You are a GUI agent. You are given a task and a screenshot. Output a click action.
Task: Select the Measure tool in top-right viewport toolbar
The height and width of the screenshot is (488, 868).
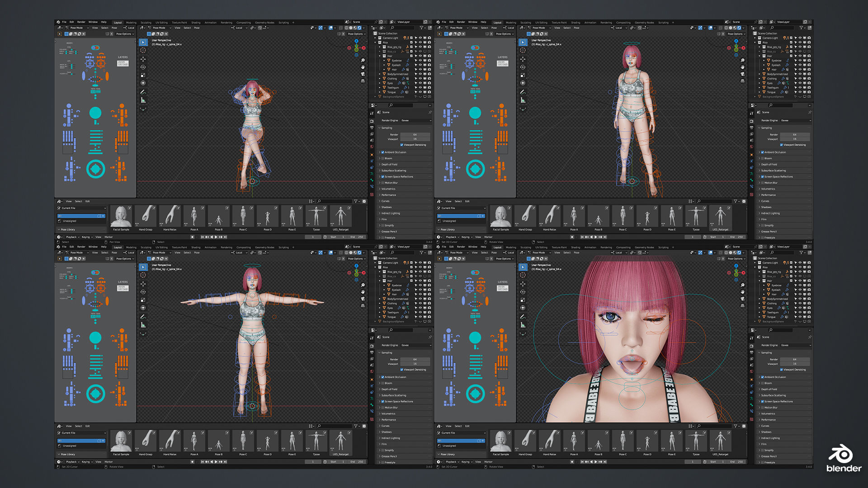click(523, 100)
